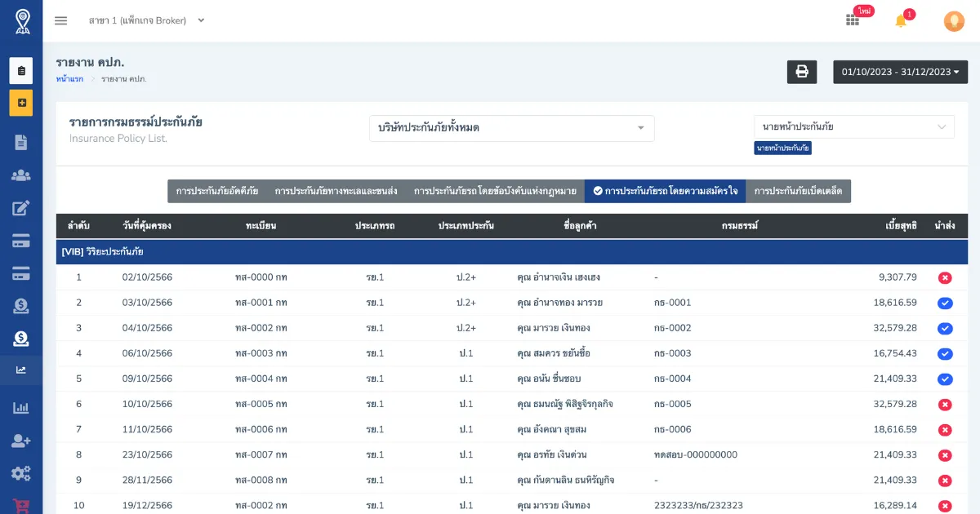
Task: Toggle the blue check for policy กธ-0001
Action: [x=945, y=303]
